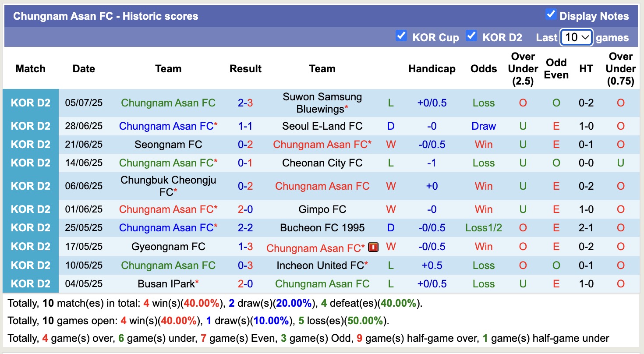Click the Seoul E-Land FC link
The height and width of the screenshot is (354, 644).
[x=322, y=126]
